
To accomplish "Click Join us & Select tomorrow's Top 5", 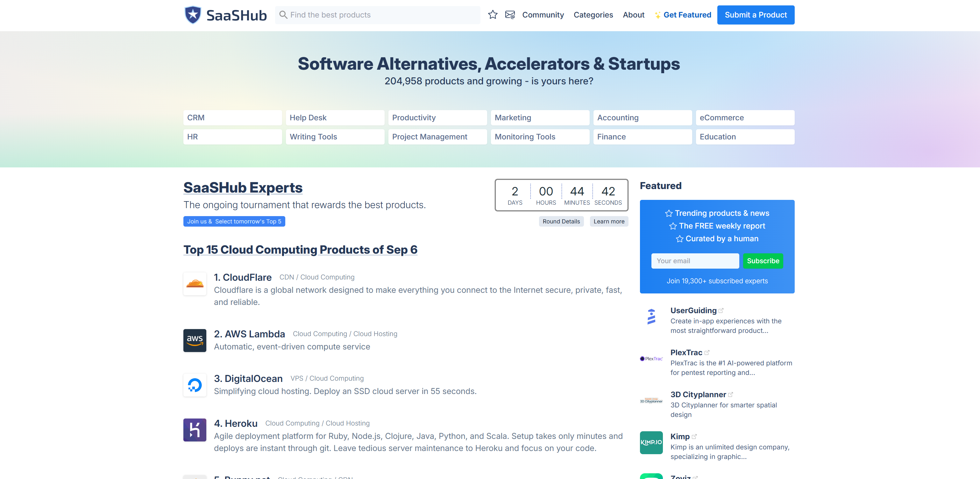I will click(x=234, y=221).
